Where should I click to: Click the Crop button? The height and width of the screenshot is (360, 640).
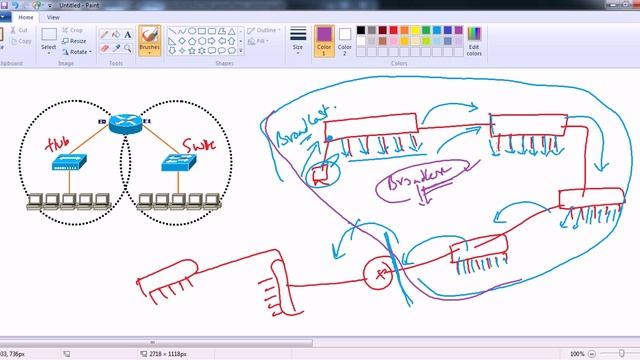click(x=73, y=30)
